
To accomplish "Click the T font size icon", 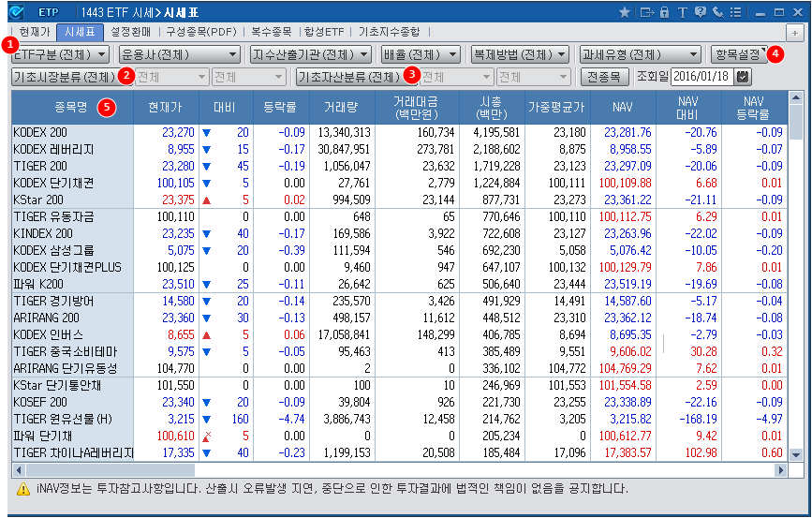I will pos(683,12).
